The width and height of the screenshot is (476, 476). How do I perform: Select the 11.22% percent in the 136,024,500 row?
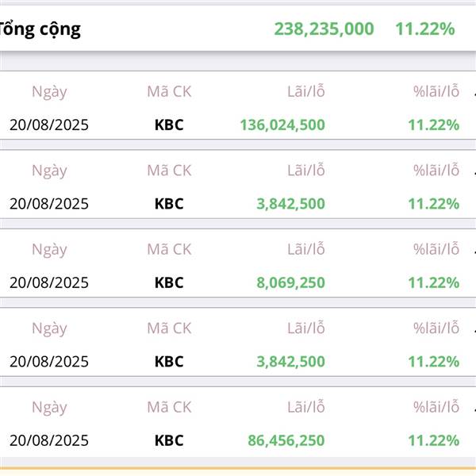(433, 125)
